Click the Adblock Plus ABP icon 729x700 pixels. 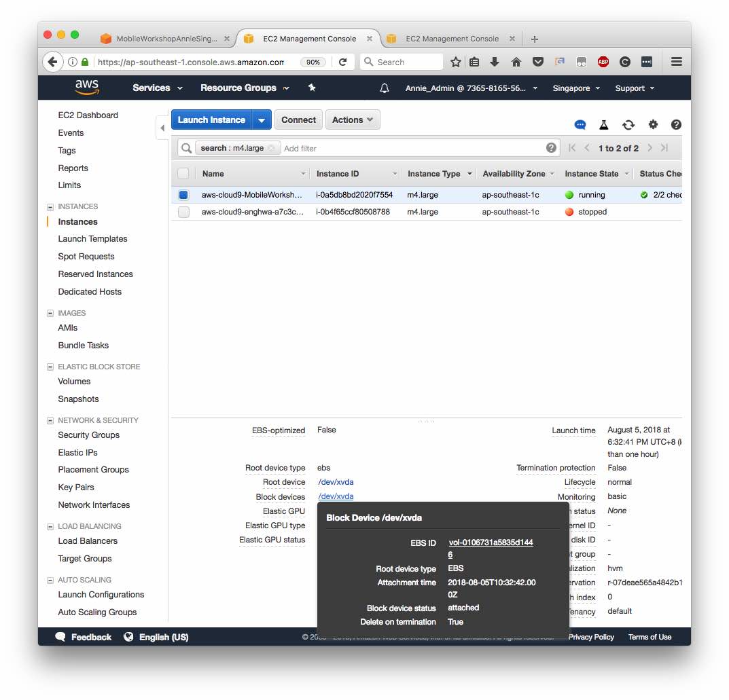click(603, 62)
